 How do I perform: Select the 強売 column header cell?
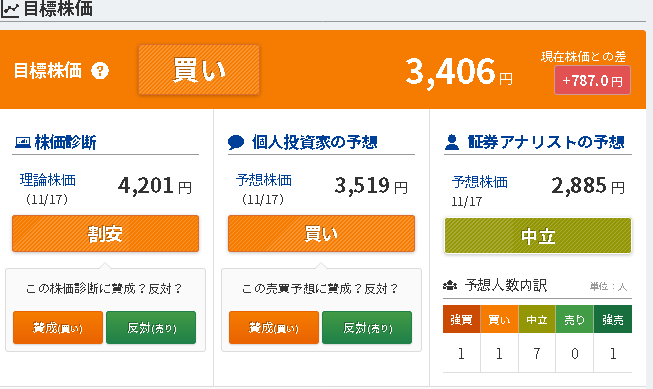point(613,319)
